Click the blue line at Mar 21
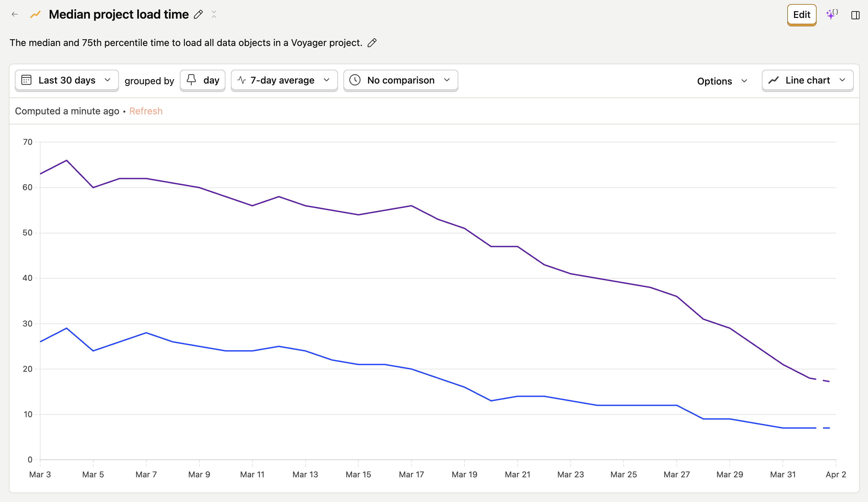 pos(517,396)
